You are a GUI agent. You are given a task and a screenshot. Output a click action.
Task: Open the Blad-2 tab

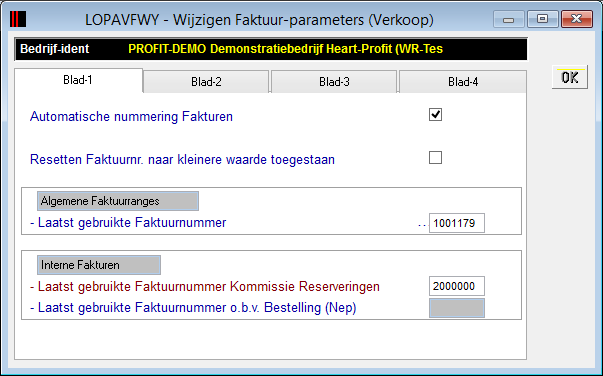point(206,82)
